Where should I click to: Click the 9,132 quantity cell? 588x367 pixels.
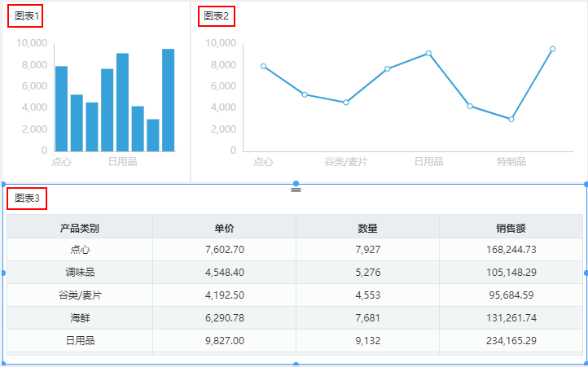(367, 340)
